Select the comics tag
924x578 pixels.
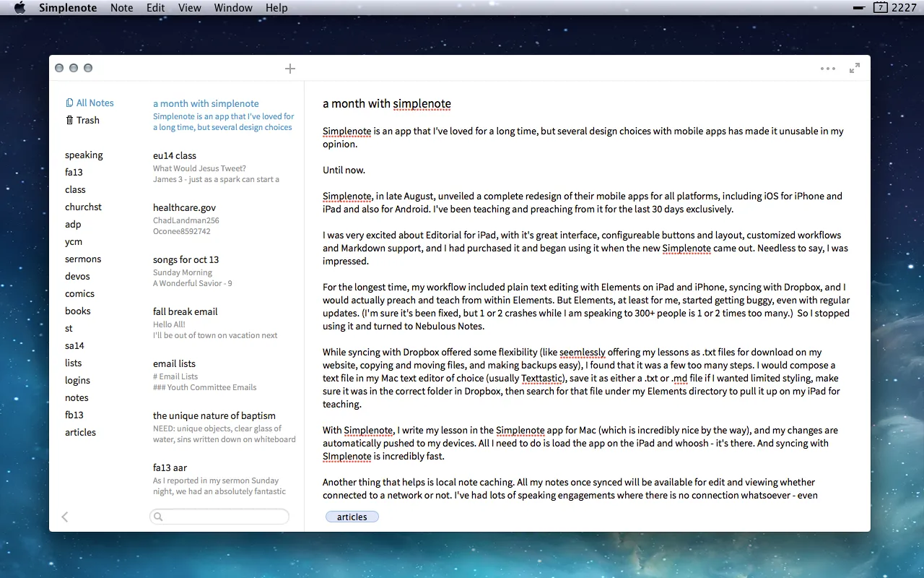pos(79,293)
